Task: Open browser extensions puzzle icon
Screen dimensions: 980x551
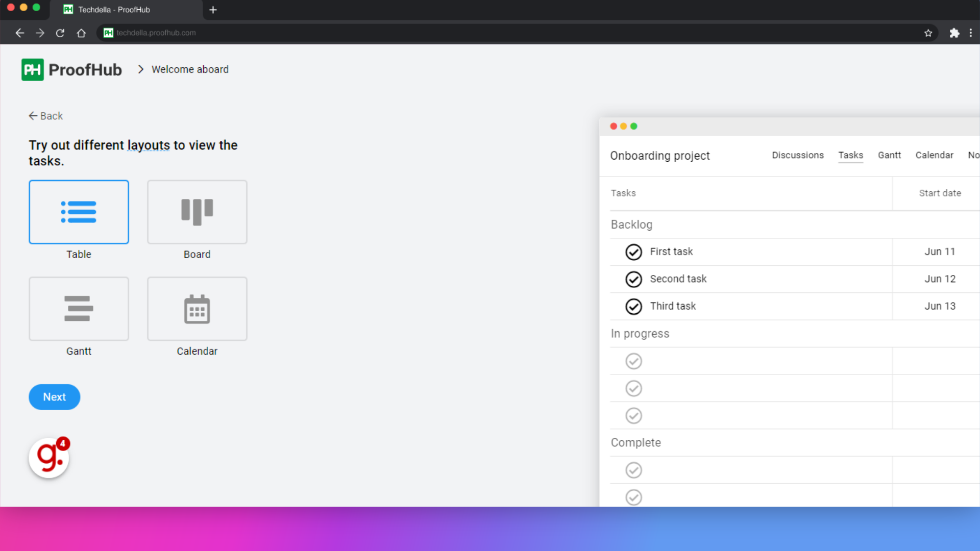Action: [x=954, y=33]
